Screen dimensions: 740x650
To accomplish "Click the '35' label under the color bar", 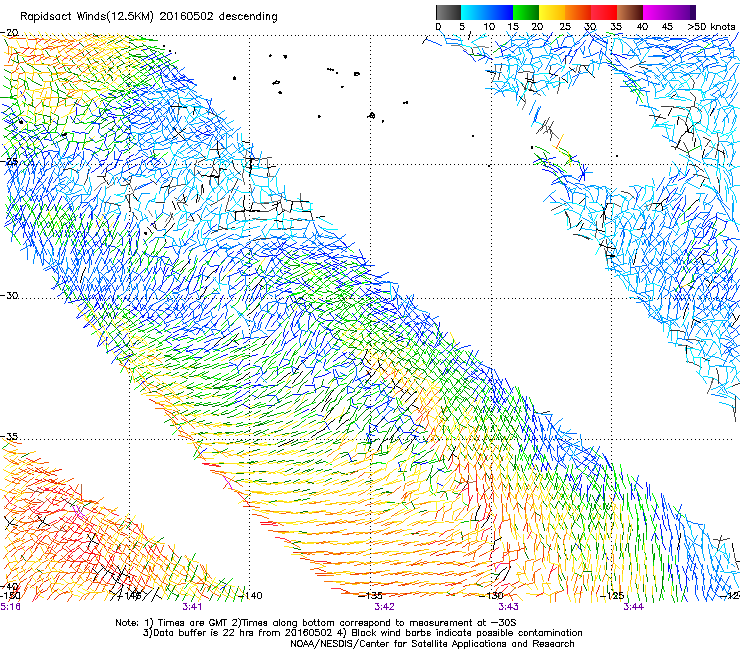I will (x=616, y=27).
